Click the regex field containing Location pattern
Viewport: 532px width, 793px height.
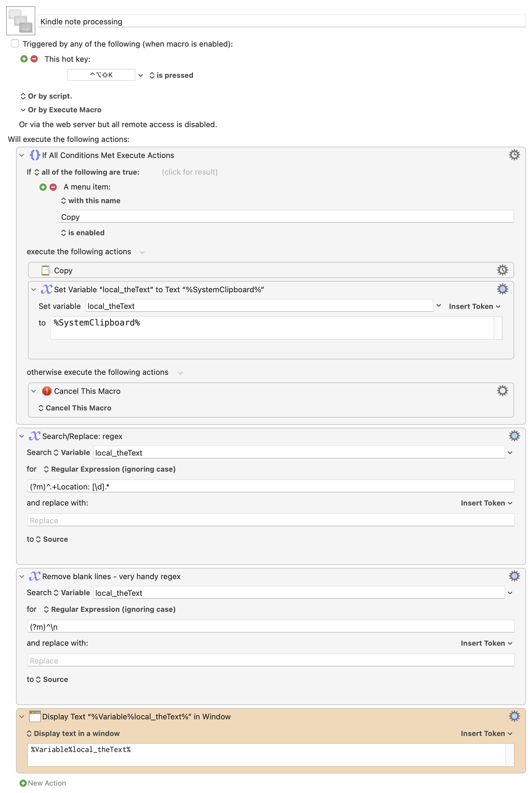click(x=271, y=486)
